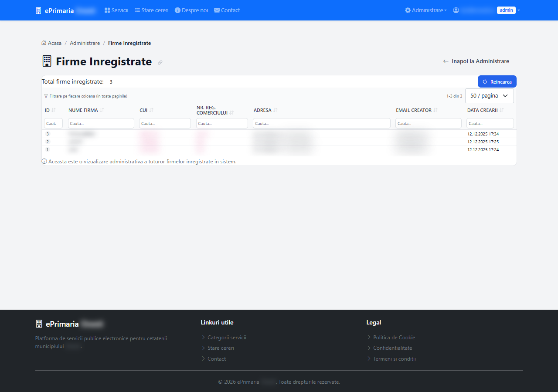Open Administrare breadcrumb link

85,43
